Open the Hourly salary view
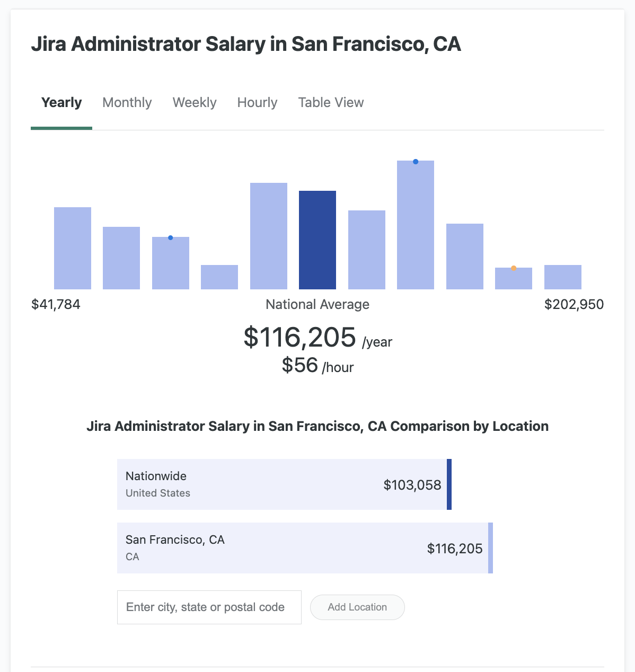 point(257,102)
